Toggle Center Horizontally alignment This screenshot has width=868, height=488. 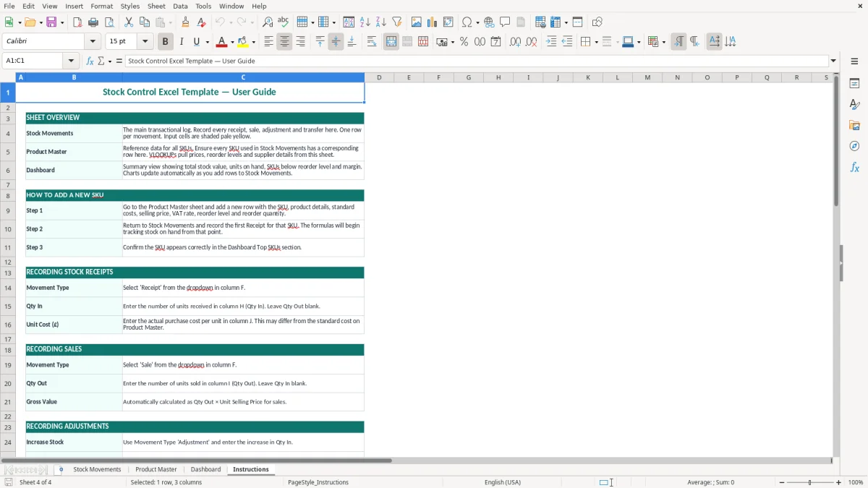[284, 42]
